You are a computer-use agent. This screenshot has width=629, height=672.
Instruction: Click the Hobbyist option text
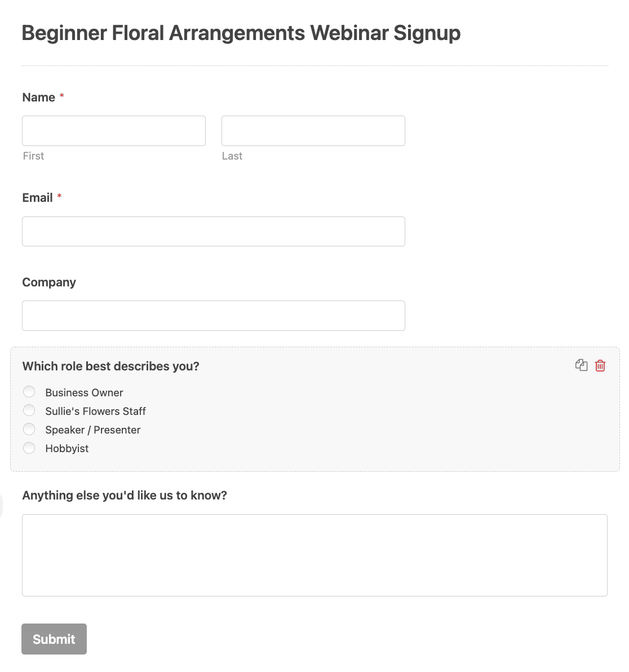coord(67,449)
